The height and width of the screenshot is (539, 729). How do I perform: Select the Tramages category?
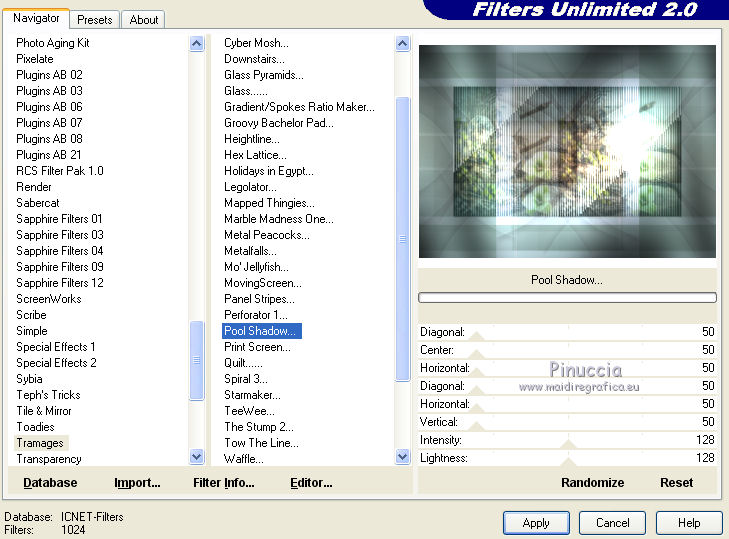point(40,443)
